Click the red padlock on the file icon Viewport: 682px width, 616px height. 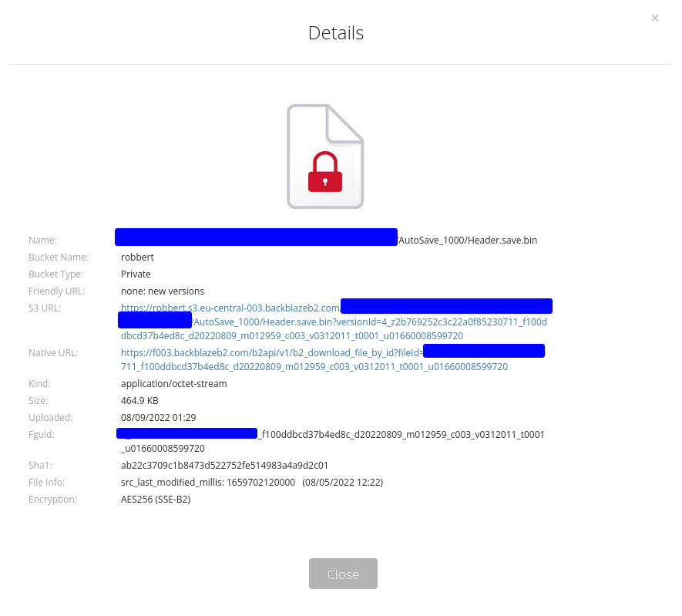pyautogui.click(x=325, y=172)
